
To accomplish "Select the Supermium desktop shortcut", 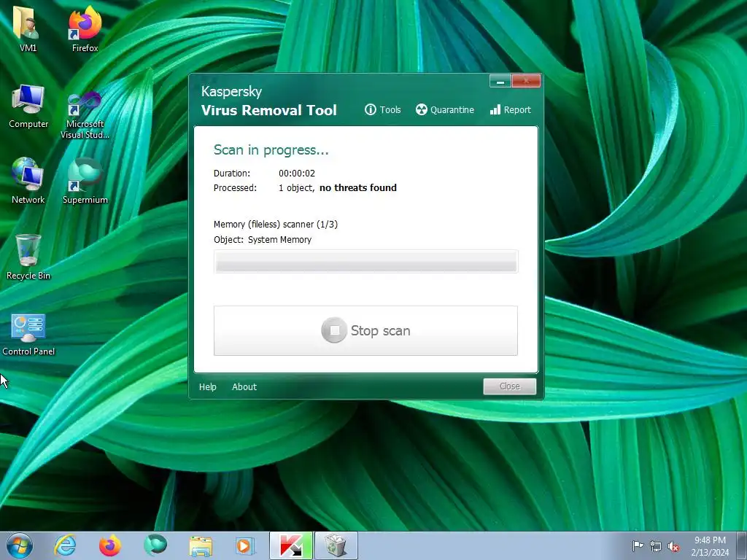I will [85, 181].
